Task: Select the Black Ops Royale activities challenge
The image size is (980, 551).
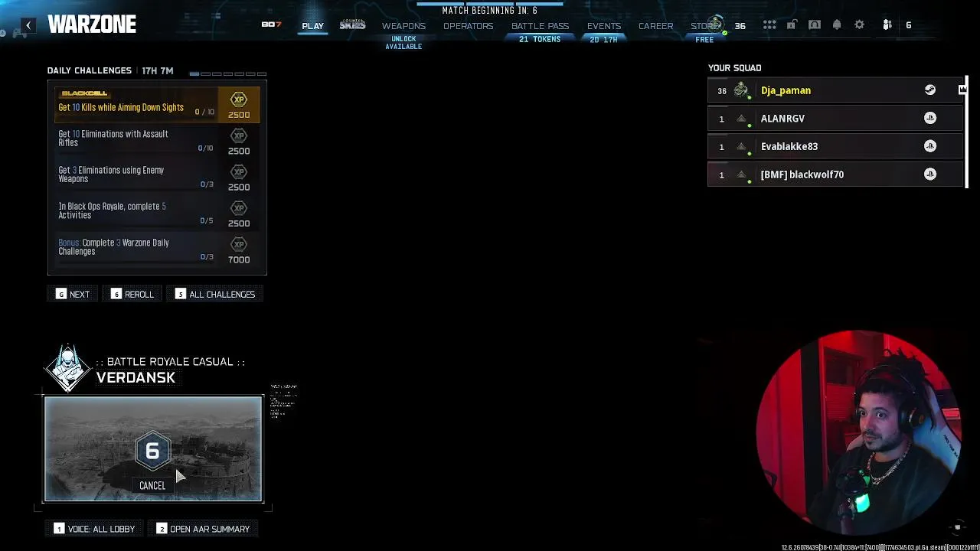Action: point(157,214)
